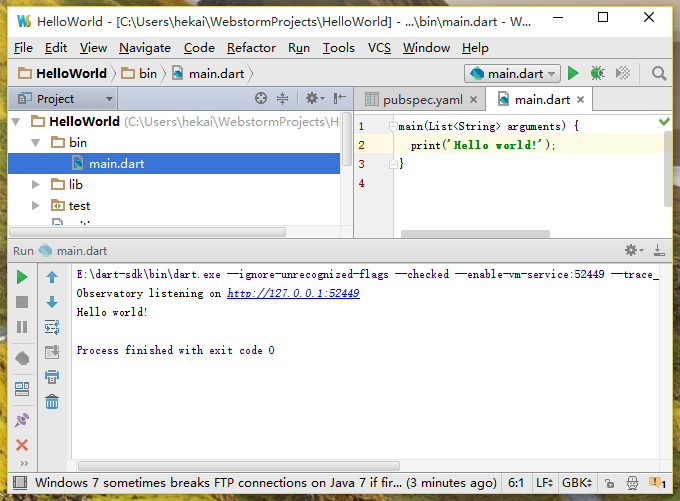Collapse all icon in Project panel
This screenshot has height=501, width=680.
point(282,98)
